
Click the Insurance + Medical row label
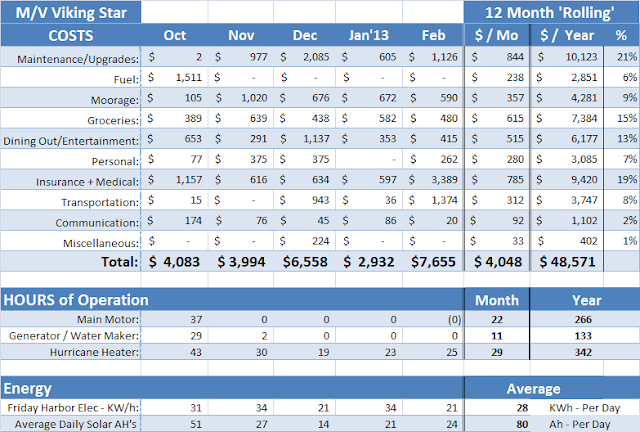click(87, 182)
